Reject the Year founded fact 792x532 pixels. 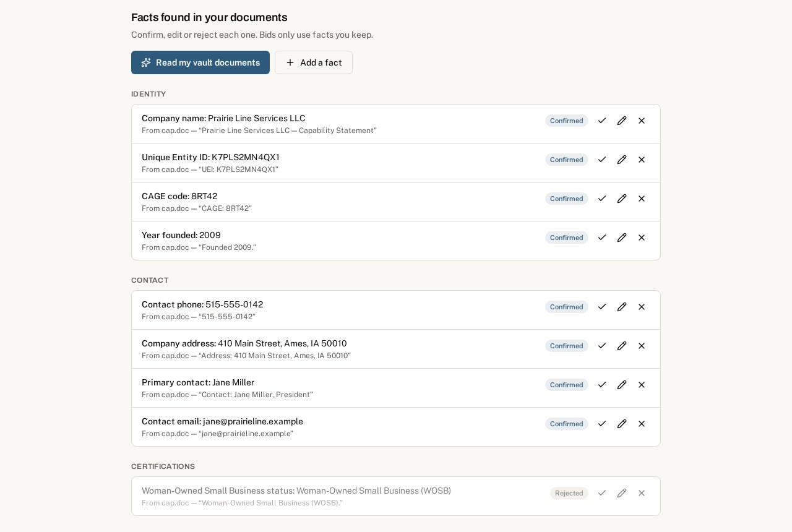click(x=642, y=238)
